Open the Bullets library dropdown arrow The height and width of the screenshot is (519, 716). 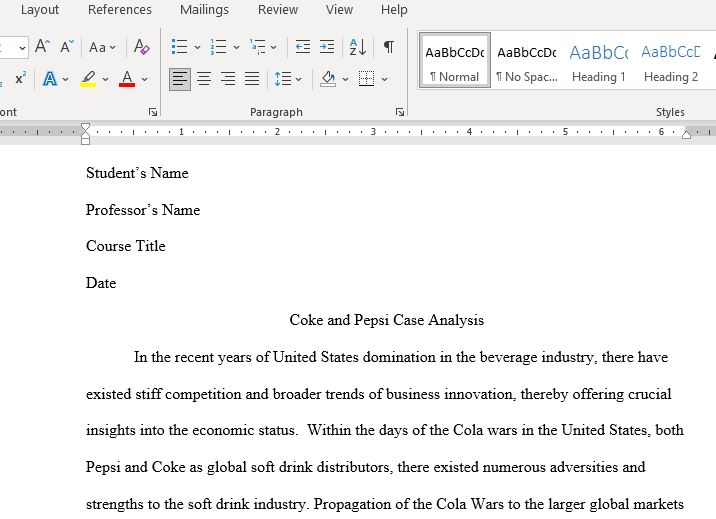(197, 47)
